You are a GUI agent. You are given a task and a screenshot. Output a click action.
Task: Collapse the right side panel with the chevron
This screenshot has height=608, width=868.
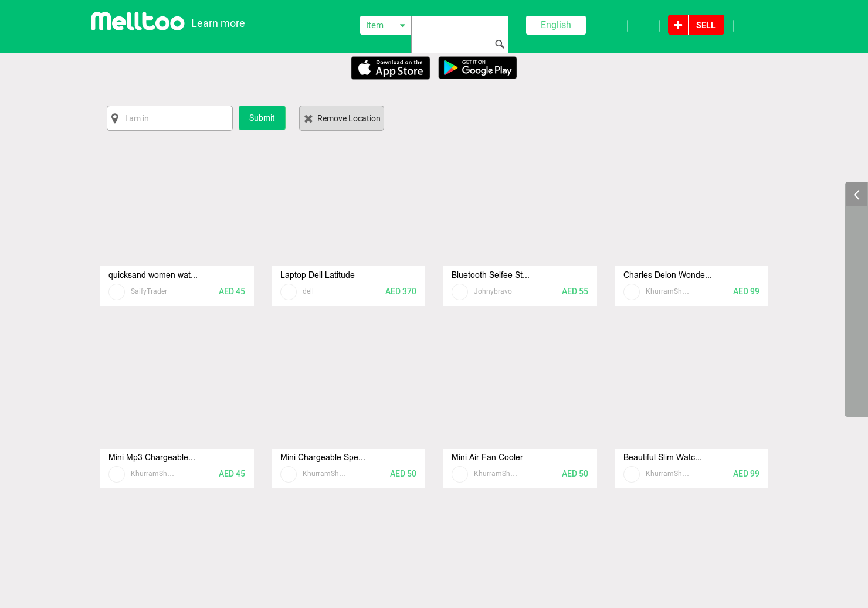point(856,194)
